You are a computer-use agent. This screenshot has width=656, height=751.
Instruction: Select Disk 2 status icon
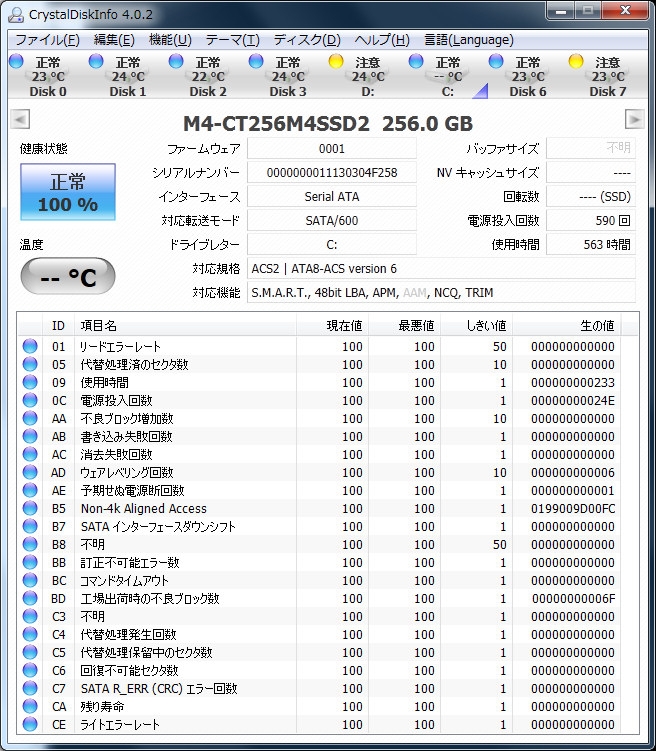point(176,61)
